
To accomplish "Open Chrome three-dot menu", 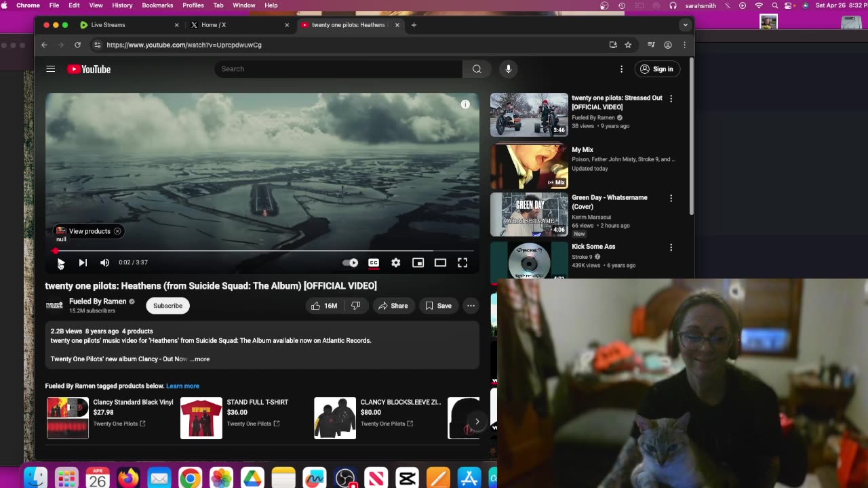I will pyautogui.click(x=684, y=45).
